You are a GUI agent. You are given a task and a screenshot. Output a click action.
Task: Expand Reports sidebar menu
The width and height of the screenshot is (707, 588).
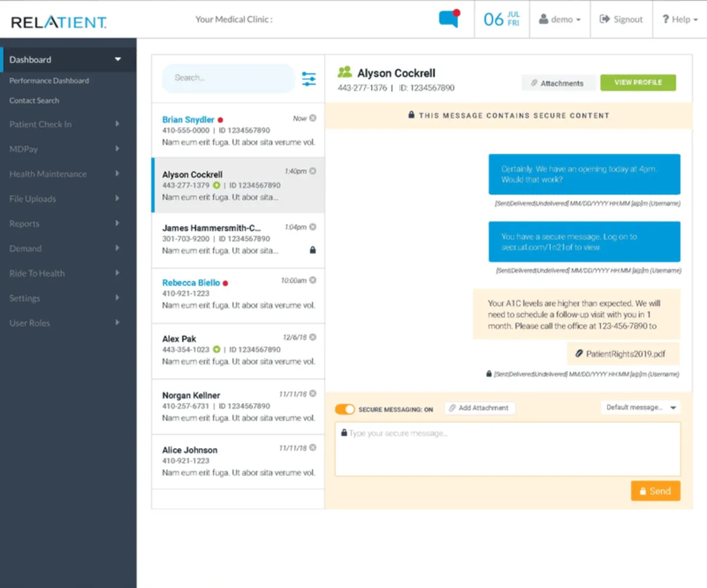pos(68,223)
